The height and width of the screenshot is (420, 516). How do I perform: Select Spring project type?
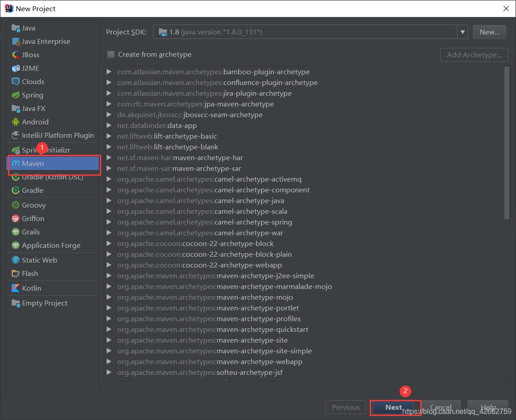pyautogui.click(x=53, y=95)
